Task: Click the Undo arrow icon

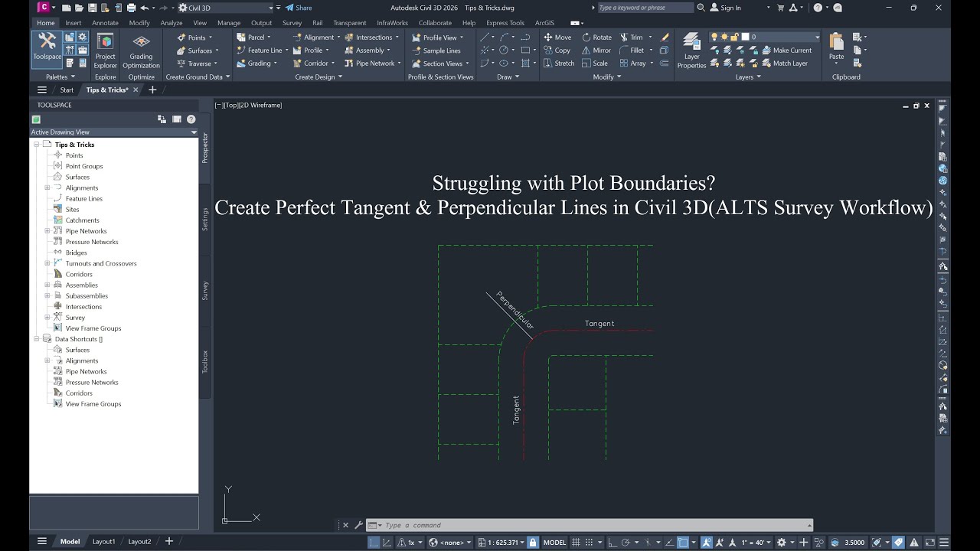Action: click(x=144, y=8)
